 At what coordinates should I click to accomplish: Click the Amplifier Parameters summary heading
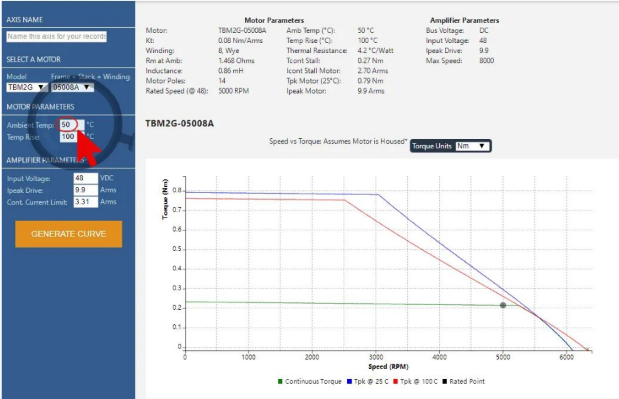(x=464, y=20)
